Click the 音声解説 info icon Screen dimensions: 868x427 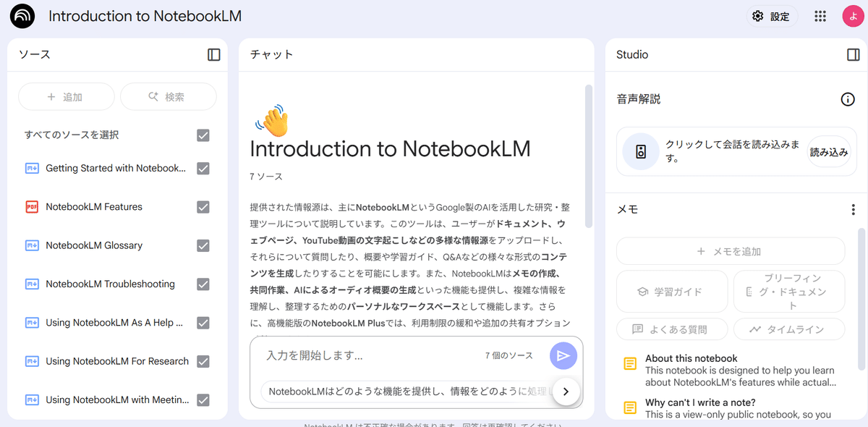point(848,99)
